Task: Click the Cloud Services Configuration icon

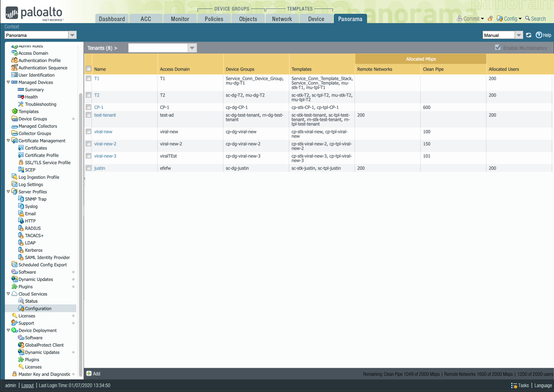Action: tap(21, 308)
